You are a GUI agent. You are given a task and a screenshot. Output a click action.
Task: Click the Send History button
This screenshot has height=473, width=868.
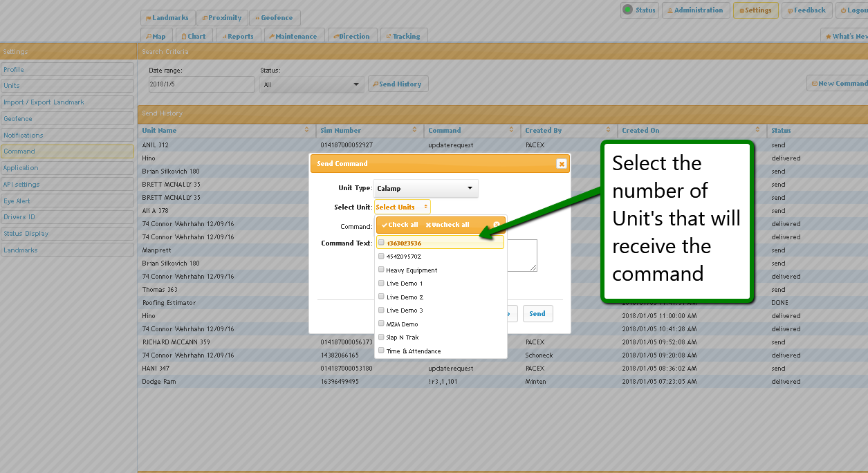pos(398,84)
